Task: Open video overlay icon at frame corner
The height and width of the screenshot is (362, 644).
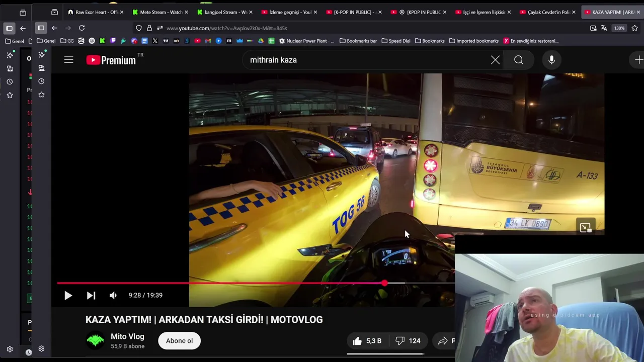Action: click(585, 227)
